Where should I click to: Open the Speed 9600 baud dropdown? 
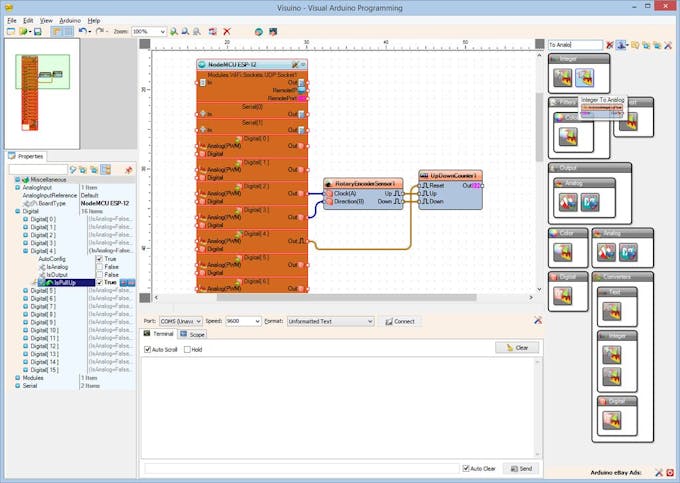258,321
